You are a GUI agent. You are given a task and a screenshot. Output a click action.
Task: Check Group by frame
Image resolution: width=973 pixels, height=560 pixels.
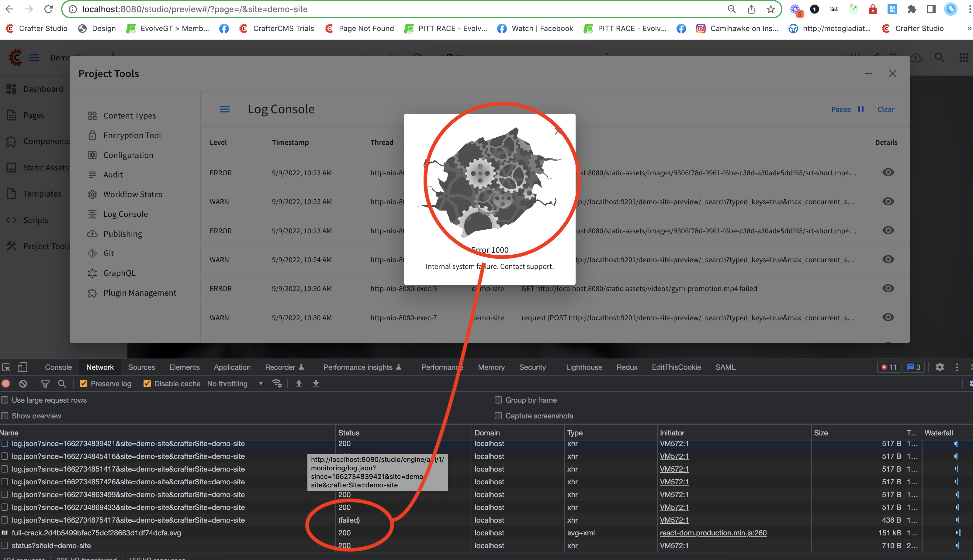(498, 400)
